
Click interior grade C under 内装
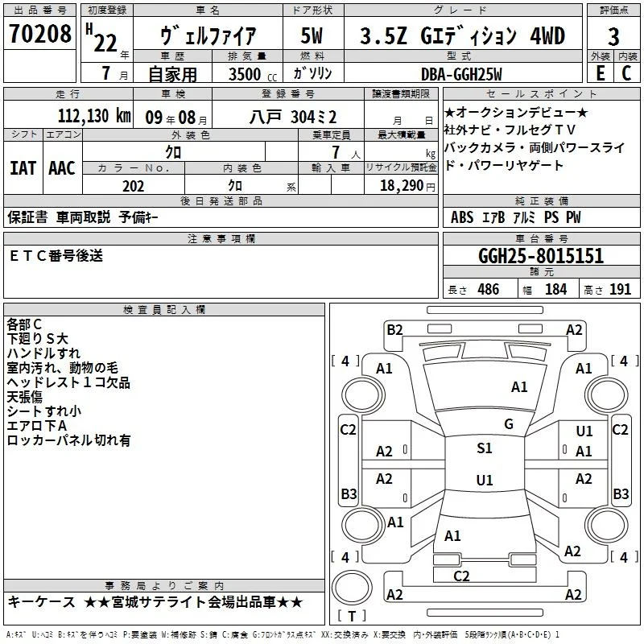click(626, 73)
